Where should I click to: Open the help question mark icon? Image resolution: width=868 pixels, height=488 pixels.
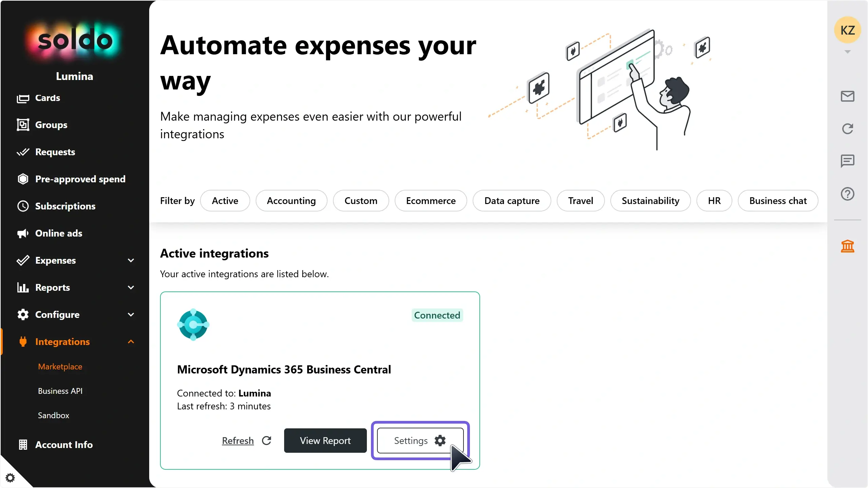point(847,194)
